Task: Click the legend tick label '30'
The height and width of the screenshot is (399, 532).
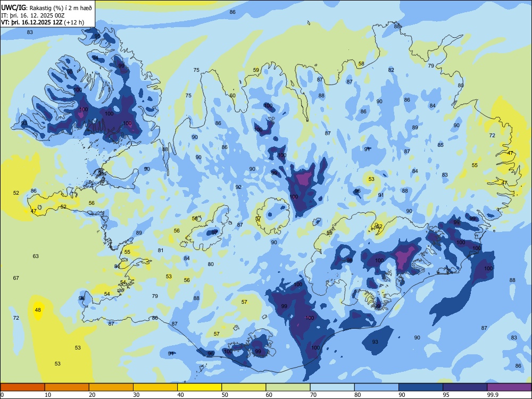Action: tap(136, 395)
